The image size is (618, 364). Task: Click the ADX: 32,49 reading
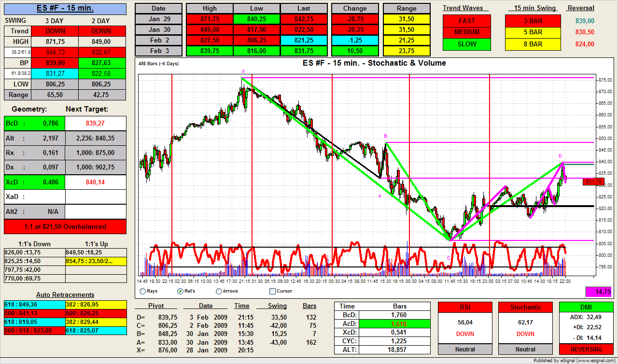[x=586, y=317]
